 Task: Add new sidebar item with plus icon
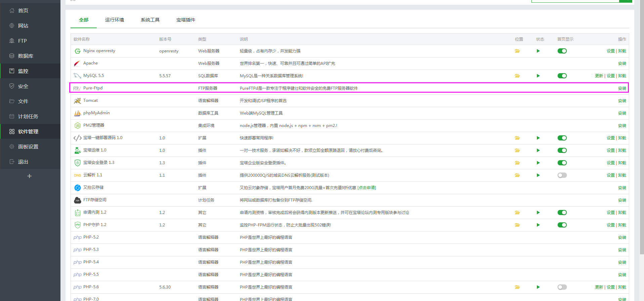pos(30,176)
